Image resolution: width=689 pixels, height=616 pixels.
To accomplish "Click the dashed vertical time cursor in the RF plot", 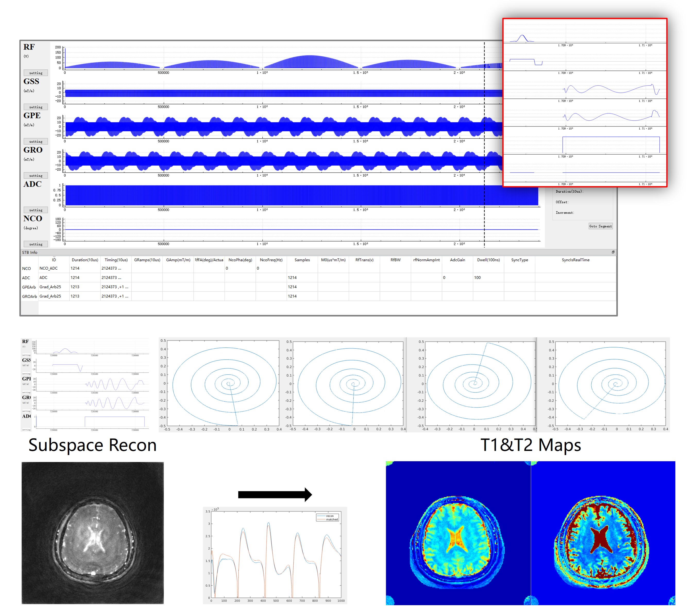I will tap(484, 56).
